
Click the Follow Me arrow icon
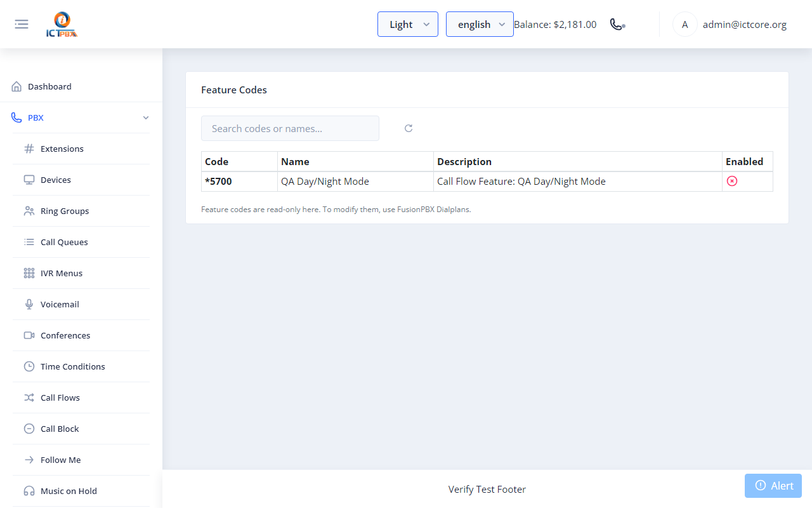point(29,460)
